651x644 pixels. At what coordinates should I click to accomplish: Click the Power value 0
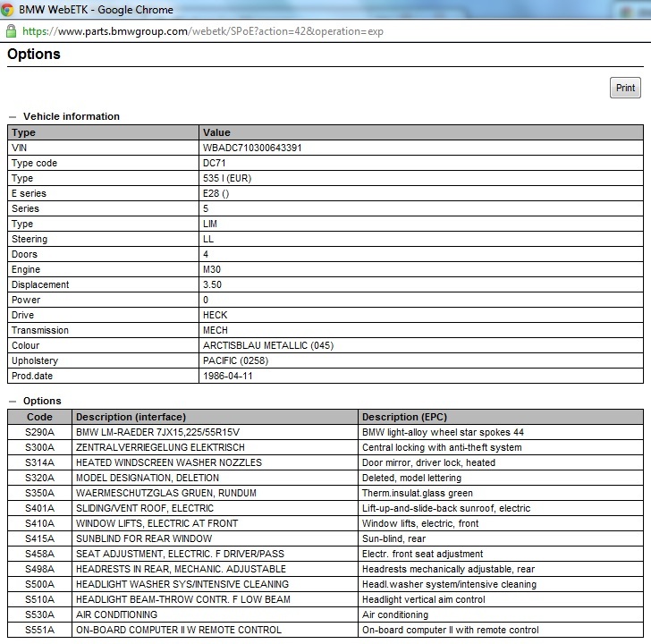pos(206,300)
